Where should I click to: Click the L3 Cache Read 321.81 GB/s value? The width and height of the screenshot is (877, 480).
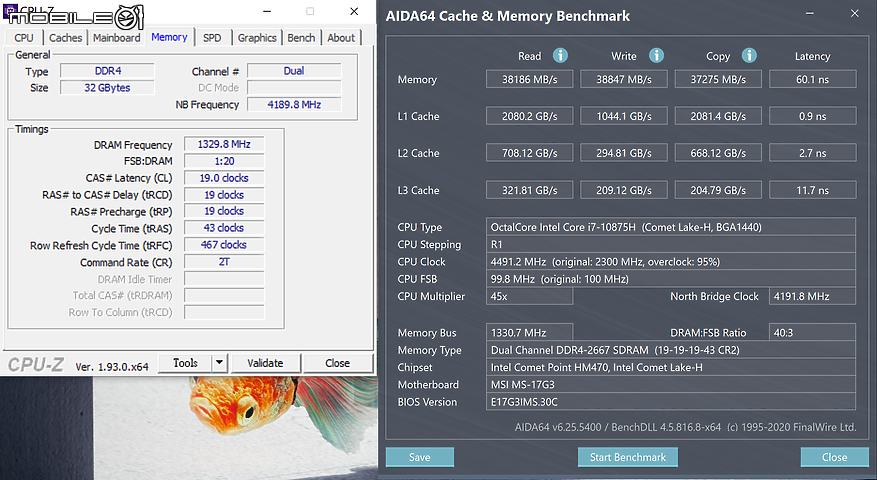pyautogui.click(x=530, y=190)
